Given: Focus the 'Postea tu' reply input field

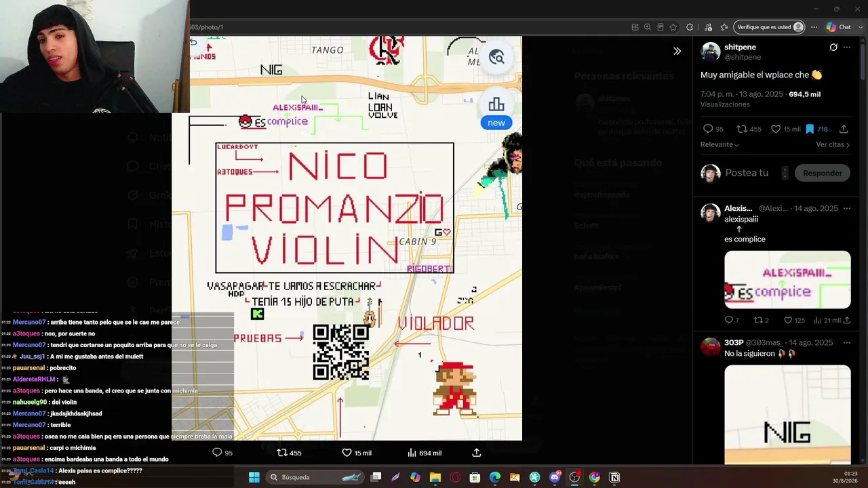Looking at the screenshot, I should 747,173.
